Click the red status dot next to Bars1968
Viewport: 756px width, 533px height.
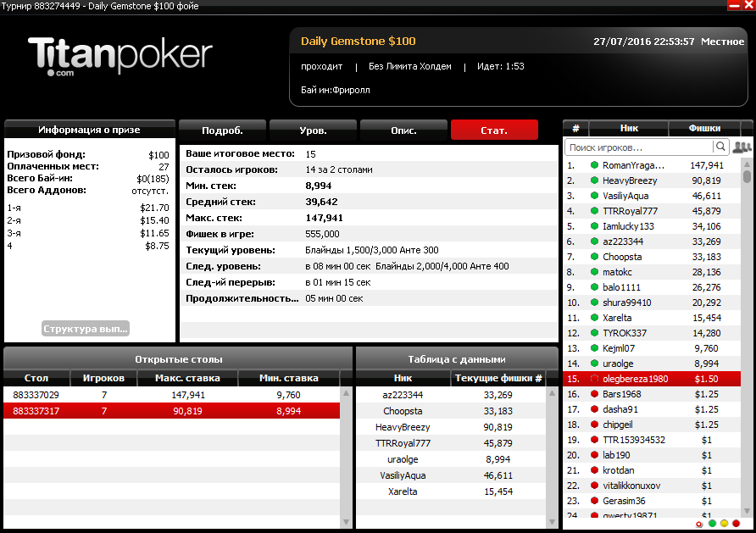(594, 394)
